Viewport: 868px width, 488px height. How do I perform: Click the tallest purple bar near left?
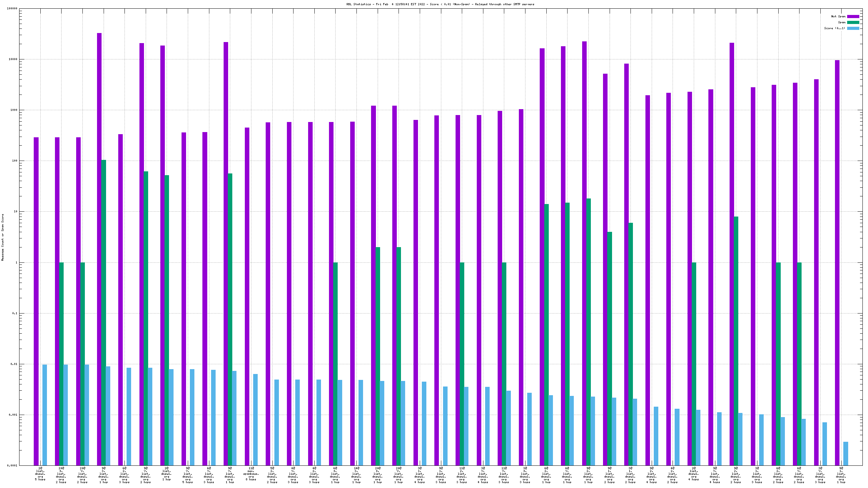click(x=99, y=243)
